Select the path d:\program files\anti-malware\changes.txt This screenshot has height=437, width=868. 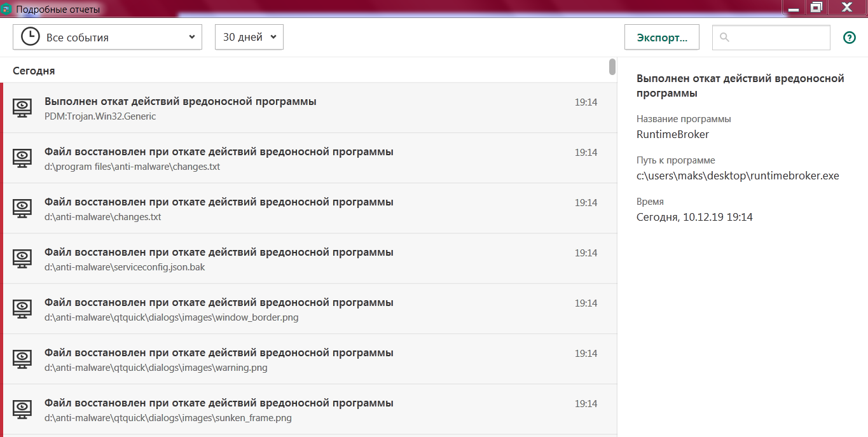132,167
